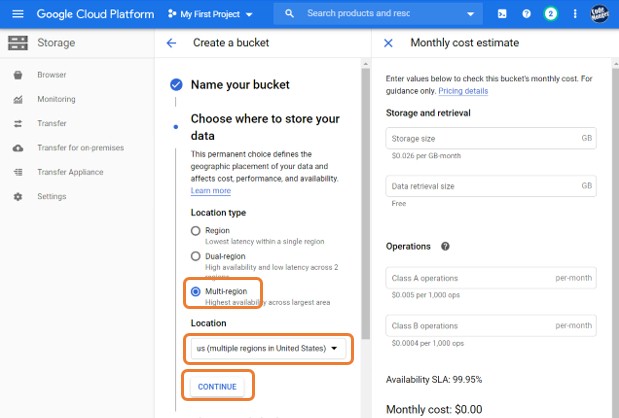This screenshot has height=418, width=619.
Task: Open Transfer for on-premises item
Action: 81,148
